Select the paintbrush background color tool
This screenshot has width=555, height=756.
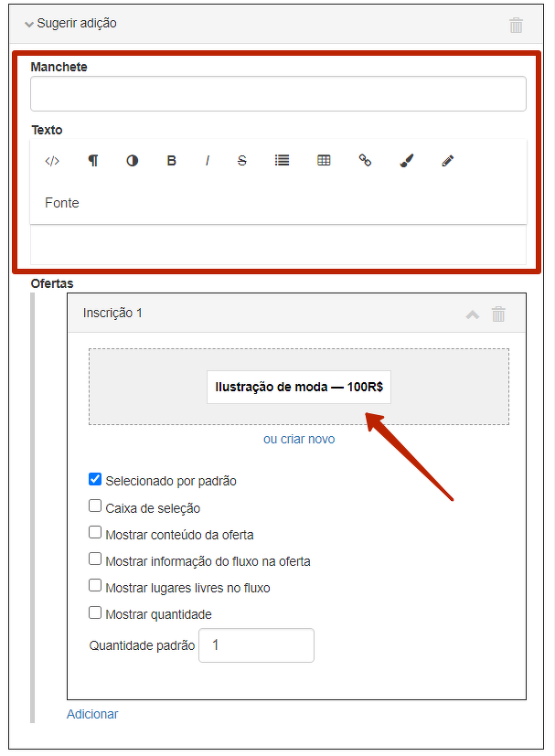[407, 161]
